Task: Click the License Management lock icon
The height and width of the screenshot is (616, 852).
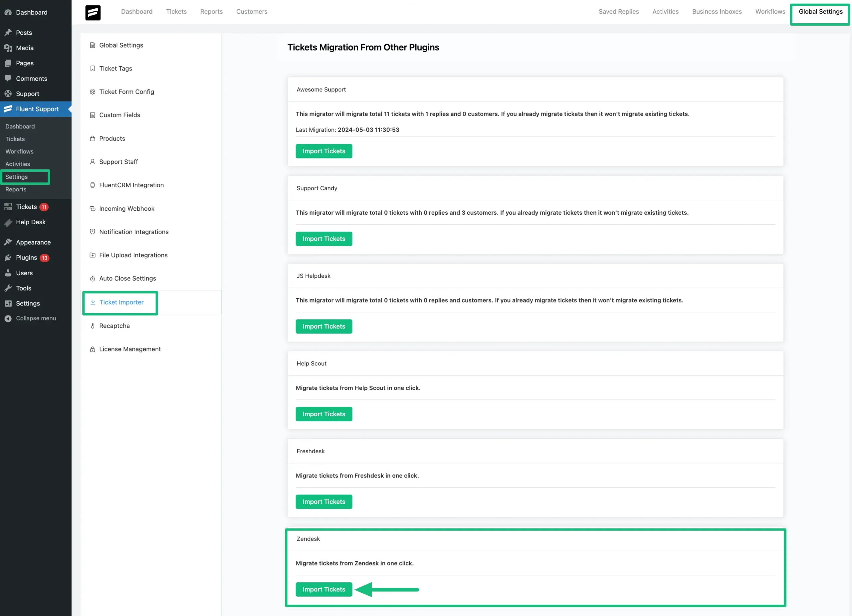Action: click(x=93, y=349)
